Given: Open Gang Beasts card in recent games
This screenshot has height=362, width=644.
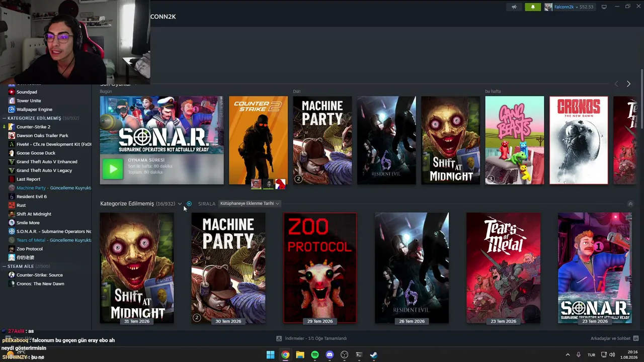Looking at the screenshot, I should [514, 140].
